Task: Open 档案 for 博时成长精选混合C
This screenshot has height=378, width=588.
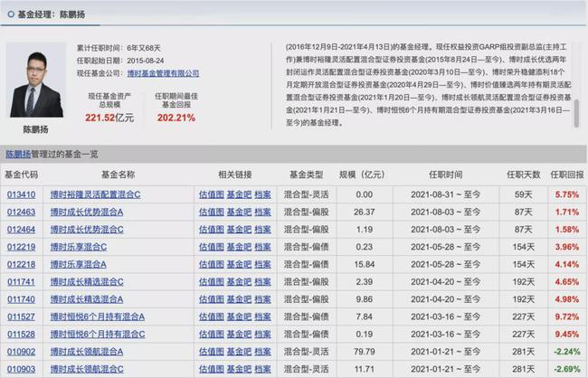Action: tap(262, 281)
